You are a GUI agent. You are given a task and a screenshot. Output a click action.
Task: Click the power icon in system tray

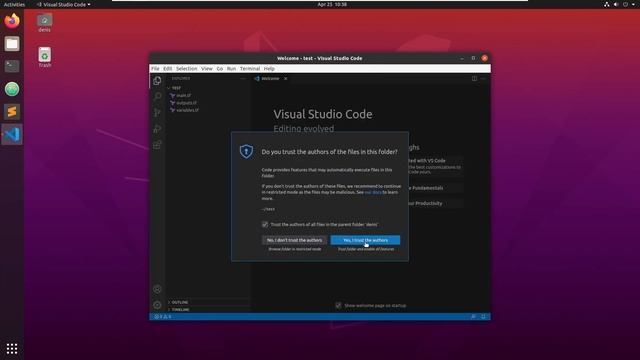coord(625,4)
